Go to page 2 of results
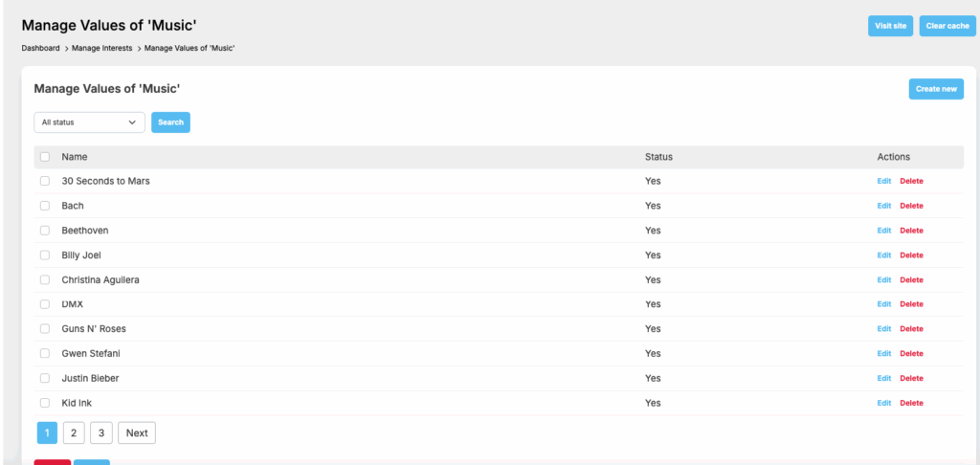This screenshot has width=980, height=465. point(74,433)
